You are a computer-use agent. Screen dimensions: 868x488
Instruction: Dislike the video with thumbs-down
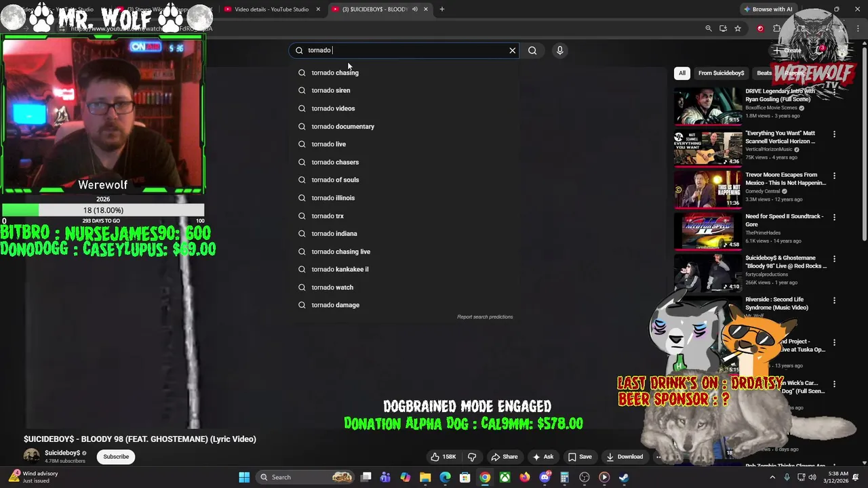472,457
